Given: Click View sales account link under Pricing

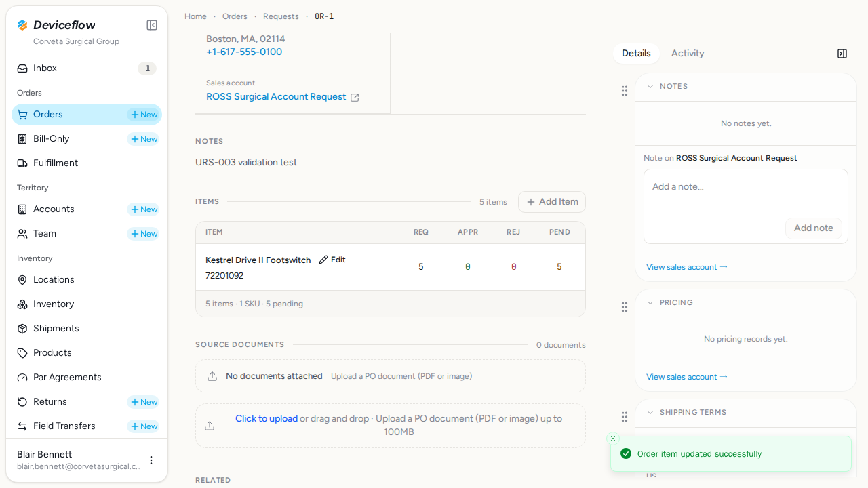Looking at the screenshot, I should point(687,377).
